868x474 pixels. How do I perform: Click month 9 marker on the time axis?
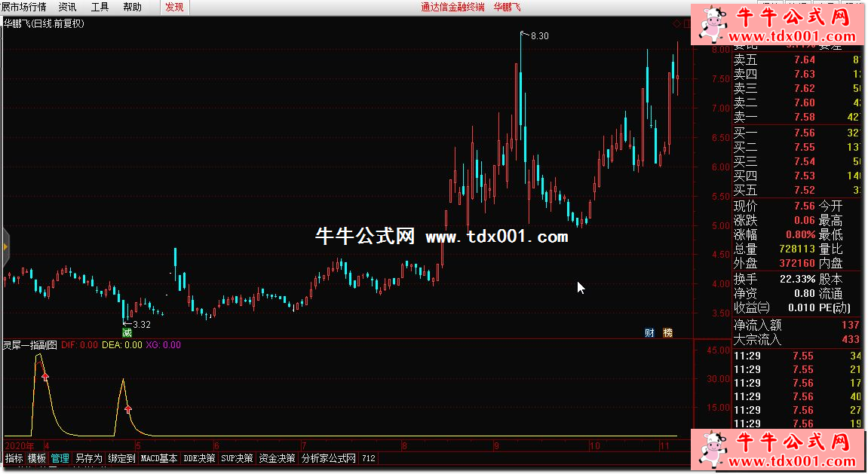click(496, 446)
